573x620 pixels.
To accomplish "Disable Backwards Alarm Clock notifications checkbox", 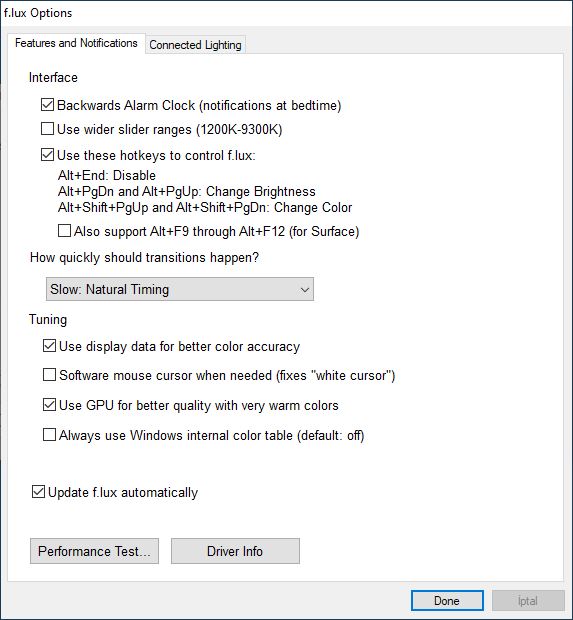I will click(47, 105).
